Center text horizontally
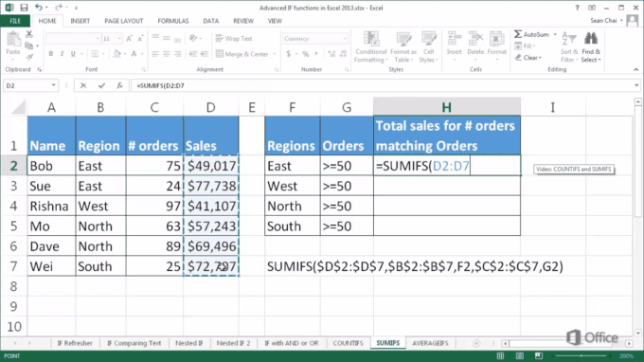This screenshot has width=644, height=362. tap(167, 54)
